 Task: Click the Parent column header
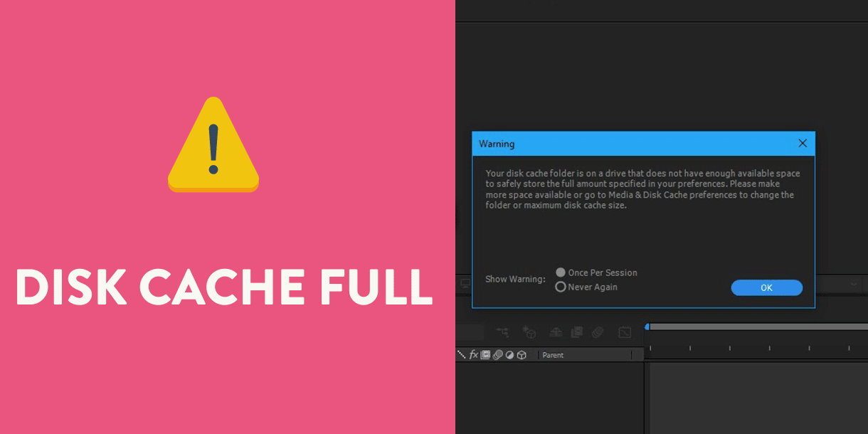(554, 354)
